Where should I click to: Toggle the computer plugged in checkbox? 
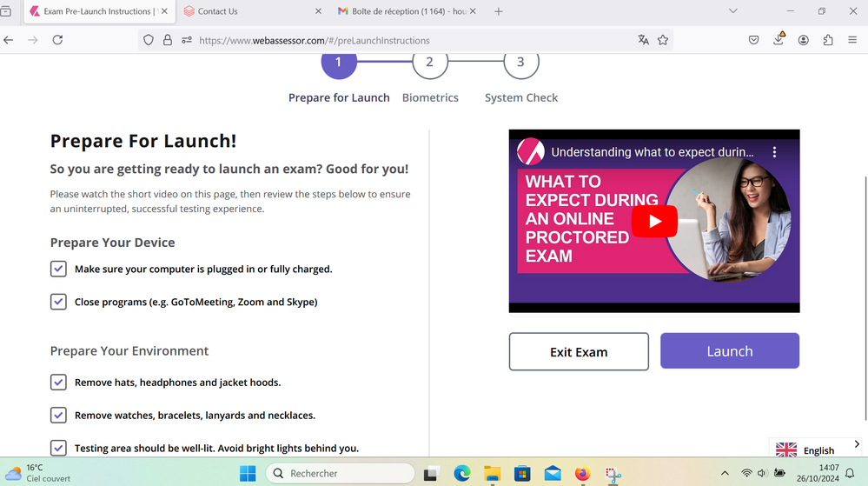click(x=58, y=270)
